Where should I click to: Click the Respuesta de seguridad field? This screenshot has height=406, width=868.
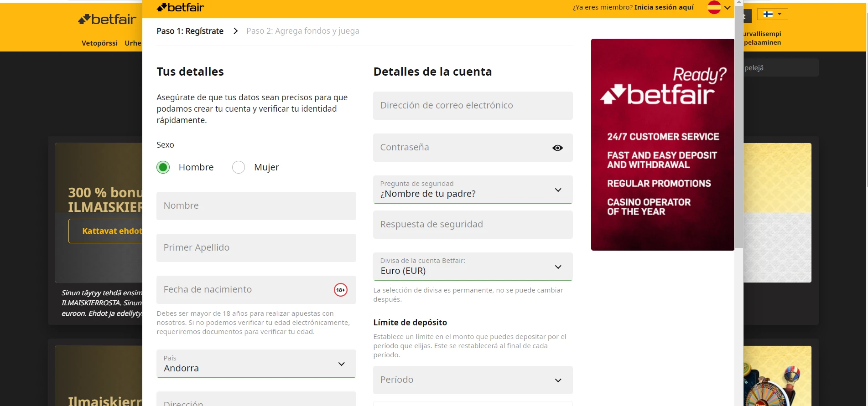click(473, 225)
